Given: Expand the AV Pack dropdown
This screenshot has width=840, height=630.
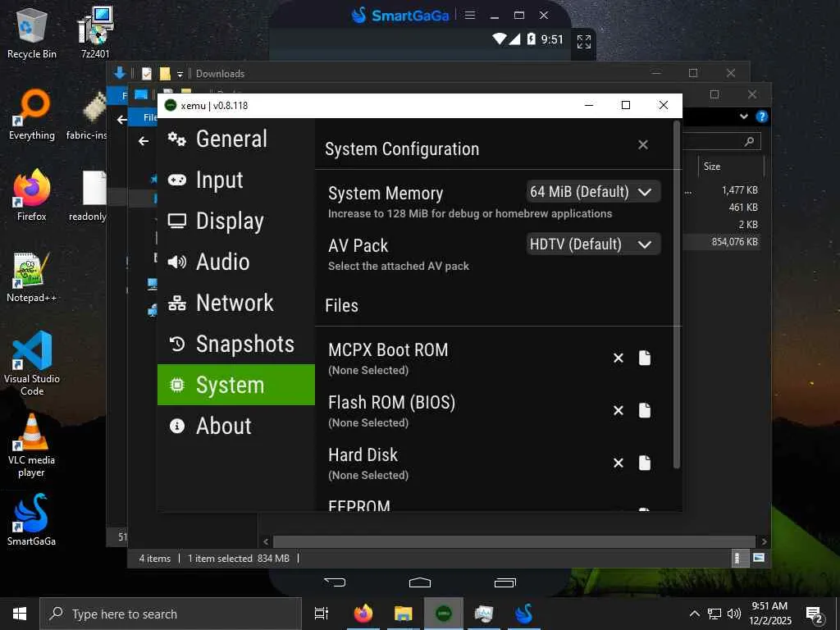Looking at the screenshot, I should (x=593, y=244).
